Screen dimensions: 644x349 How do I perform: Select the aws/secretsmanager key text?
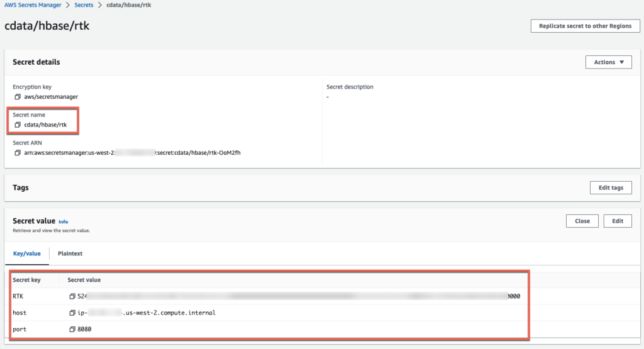tap(51, 97)
